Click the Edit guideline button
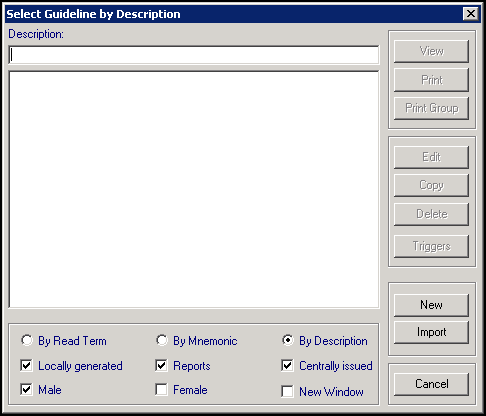 point(431,157)
